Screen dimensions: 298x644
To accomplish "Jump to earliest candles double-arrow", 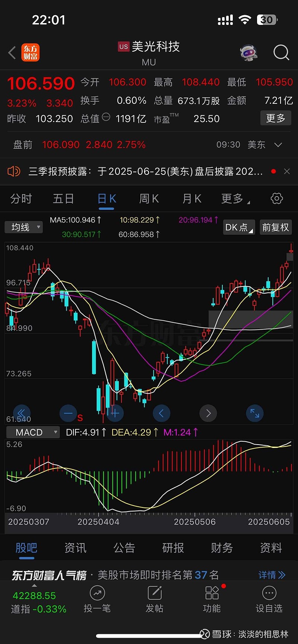I will click(22, 413).
